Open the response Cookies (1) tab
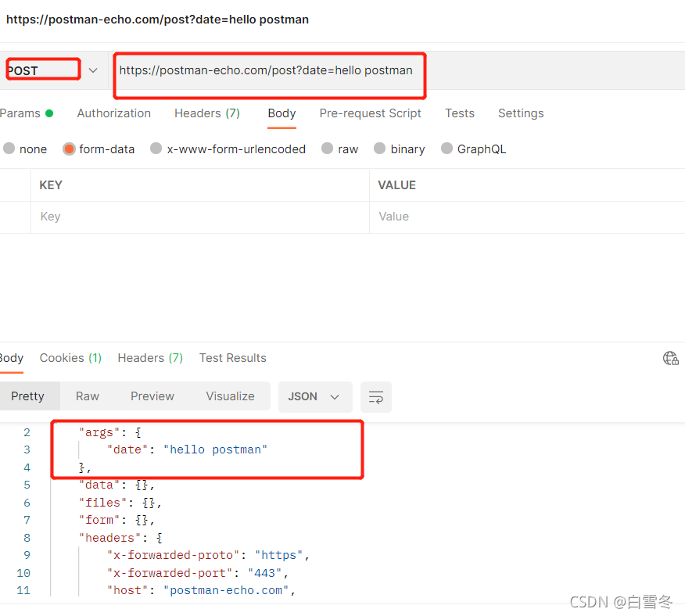Screen dimensions: 685x616 70,358
